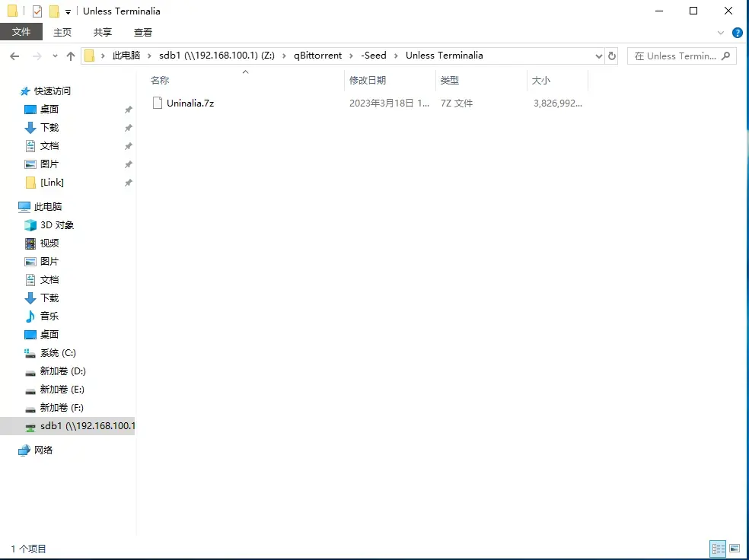
Task: Open the 查看 ribbon tab
Action: 143,32
